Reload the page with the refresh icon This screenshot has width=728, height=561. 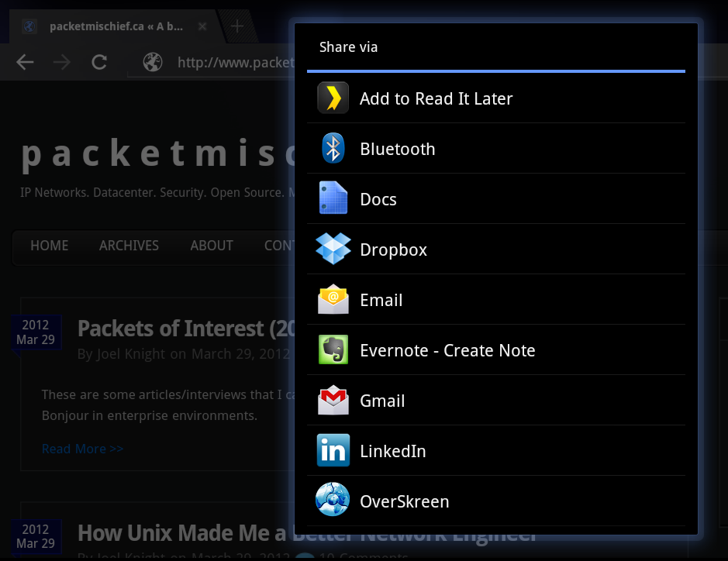pyautogui.click(x=99, y=62)
